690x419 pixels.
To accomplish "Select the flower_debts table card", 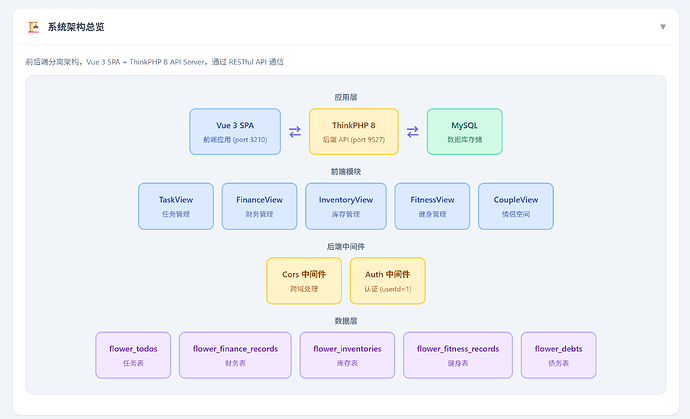I will pyautogui.click(x=559, y=355).
